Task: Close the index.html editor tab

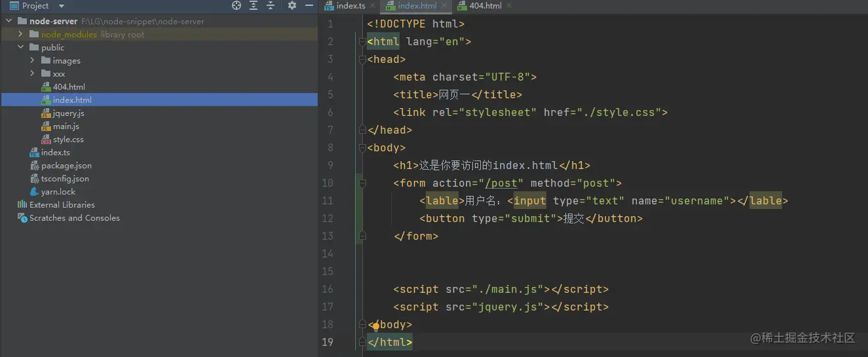Action: tap(444, 6)
